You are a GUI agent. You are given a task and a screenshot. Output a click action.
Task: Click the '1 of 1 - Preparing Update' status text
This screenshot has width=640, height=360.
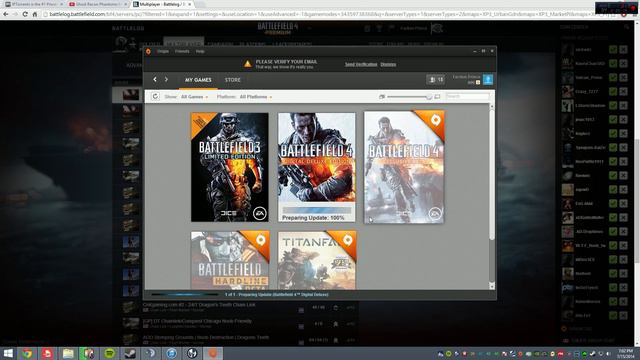tap(277, 294)
